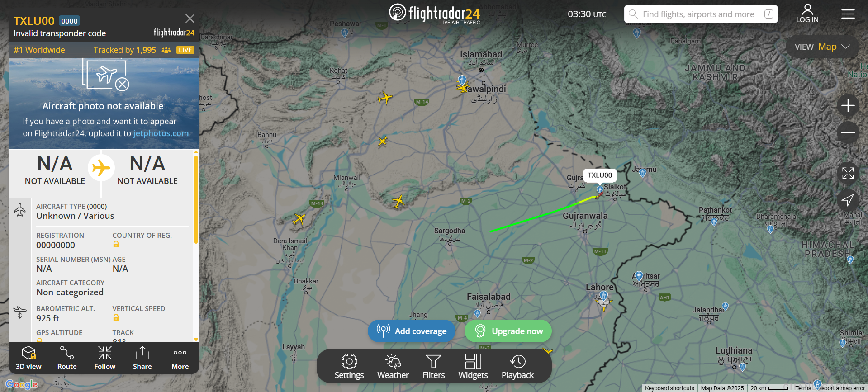Zoom in on the map with plus button
This screenshot has width=868, height=392.
coord(848,105)
